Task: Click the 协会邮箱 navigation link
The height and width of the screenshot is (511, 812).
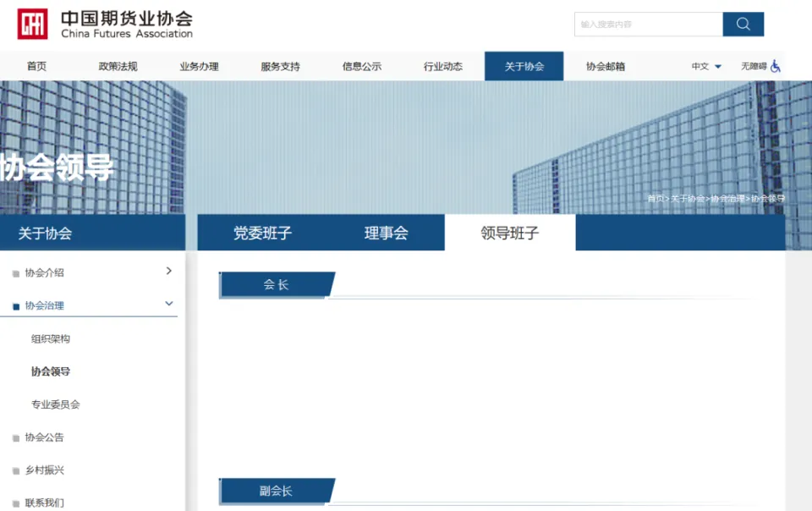Action: coord(605,66)
